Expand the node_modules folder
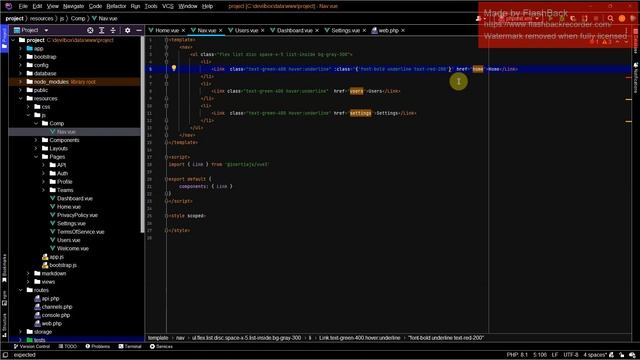This screenshot has height=360, width=640. click(20, 82)
